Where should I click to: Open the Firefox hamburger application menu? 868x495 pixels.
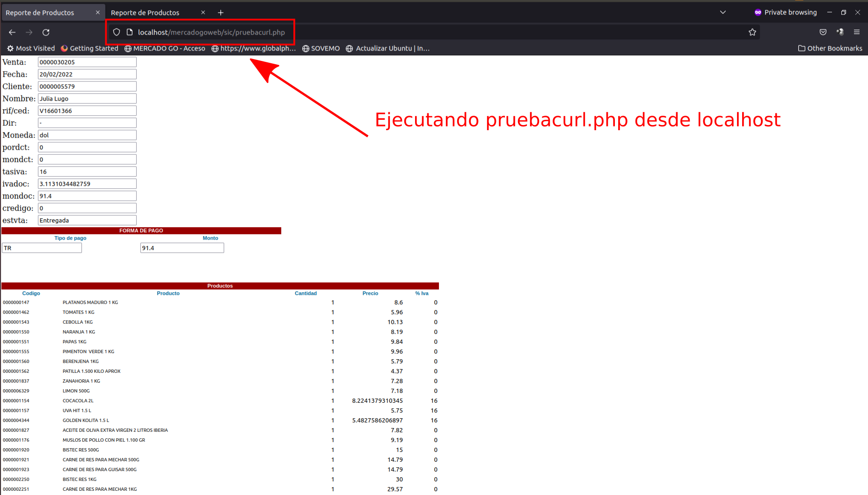[856, 32]
